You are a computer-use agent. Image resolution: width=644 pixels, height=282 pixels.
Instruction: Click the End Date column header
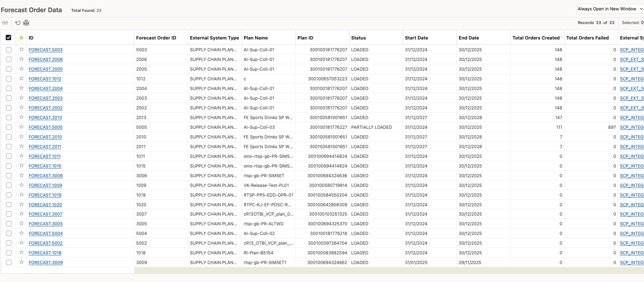click(469, 38)
